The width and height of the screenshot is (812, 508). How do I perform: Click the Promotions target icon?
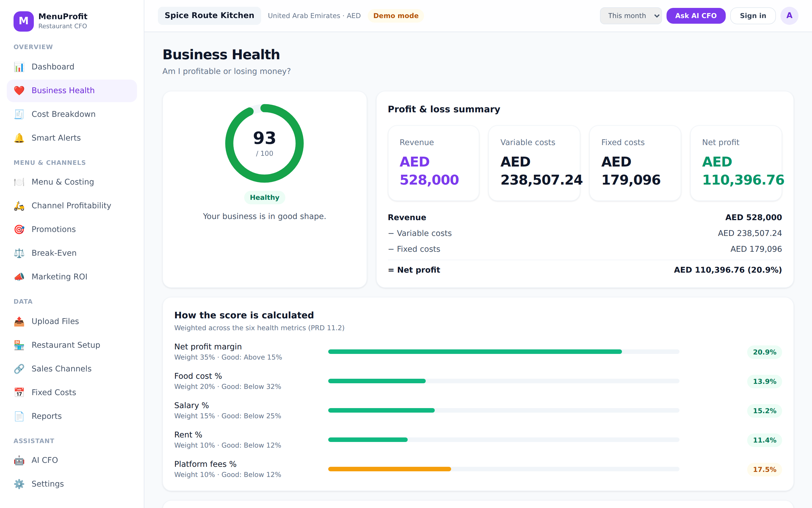click(x=19, y=229)
